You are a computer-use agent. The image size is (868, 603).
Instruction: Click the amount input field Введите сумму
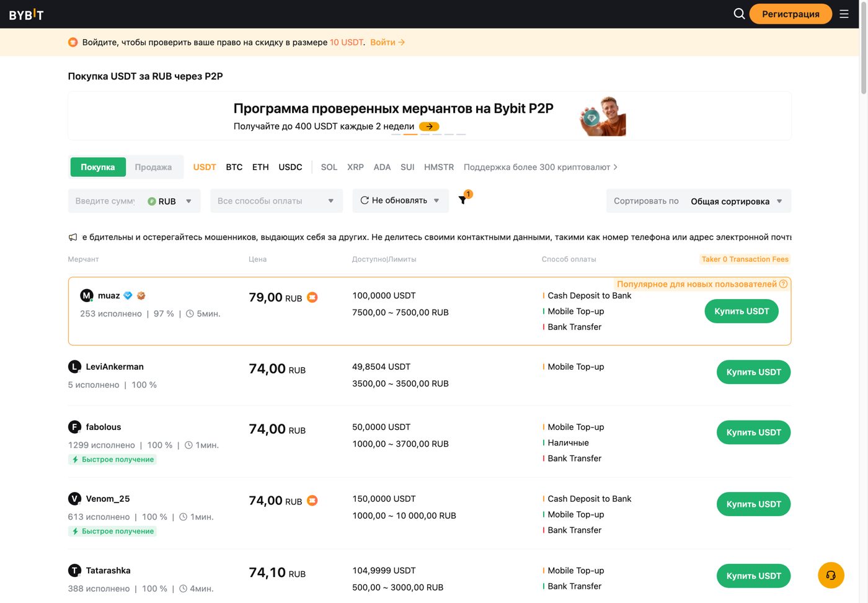tap(105, 201)
